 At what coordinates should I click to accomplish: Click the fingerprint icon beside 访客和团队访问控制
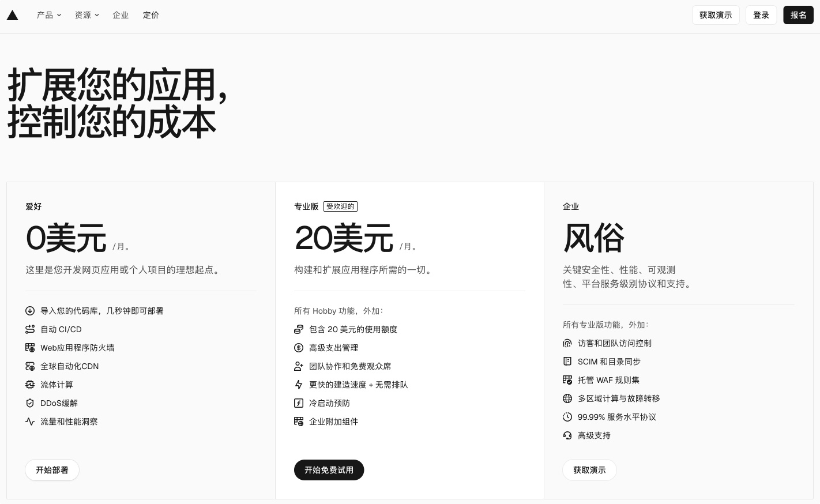pyautogui.click(x=567, y=343)
